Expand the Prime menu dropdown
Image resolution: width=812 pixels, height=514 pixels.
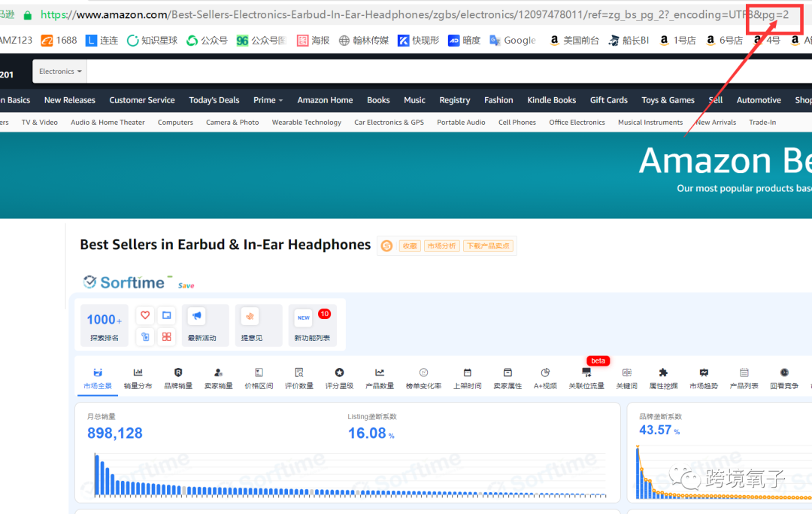pos(268,100)
